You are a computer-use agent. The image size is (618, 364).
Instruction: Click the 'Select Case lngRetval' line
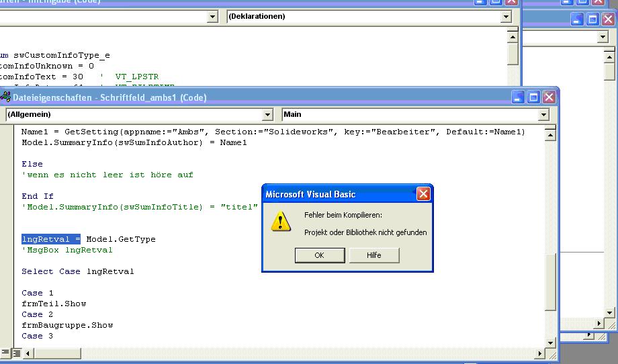[78, 271]
